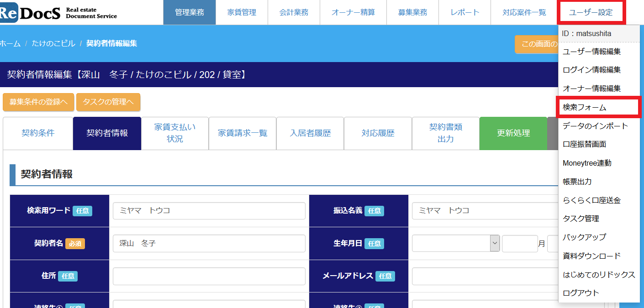This screenshot has height=308, width=644.
Task: Click the 検索用ワード input field
Action: tap(209, 211)
